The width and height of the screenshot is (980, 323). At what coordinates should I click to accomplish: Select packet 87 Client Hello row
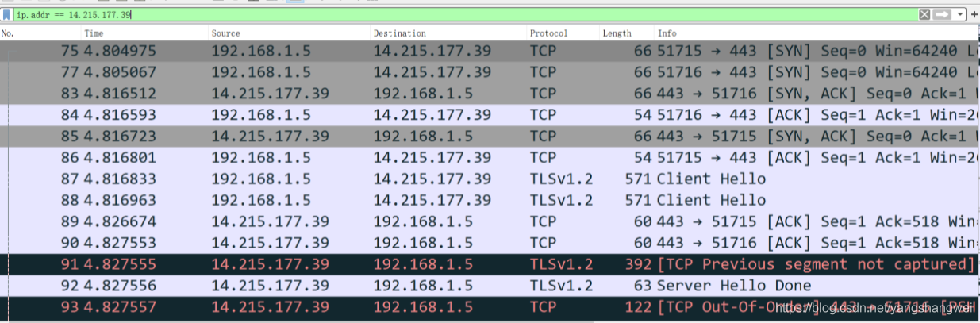point(490,179)
